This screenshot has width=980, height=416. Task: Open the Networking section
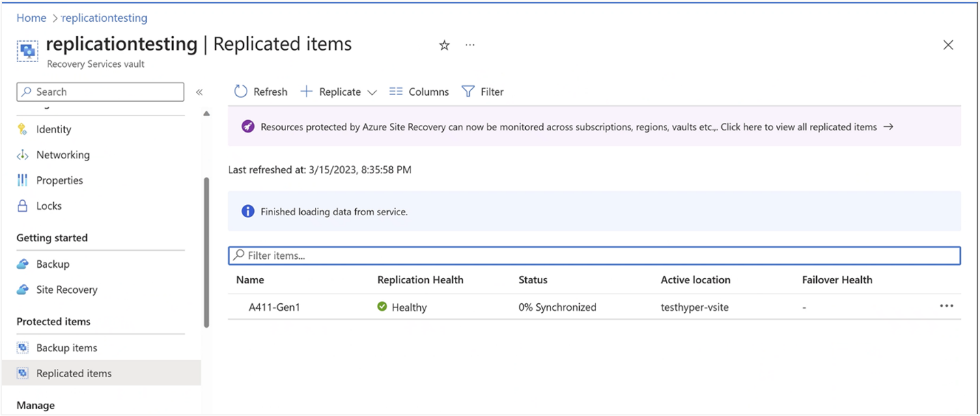point(62,154)
